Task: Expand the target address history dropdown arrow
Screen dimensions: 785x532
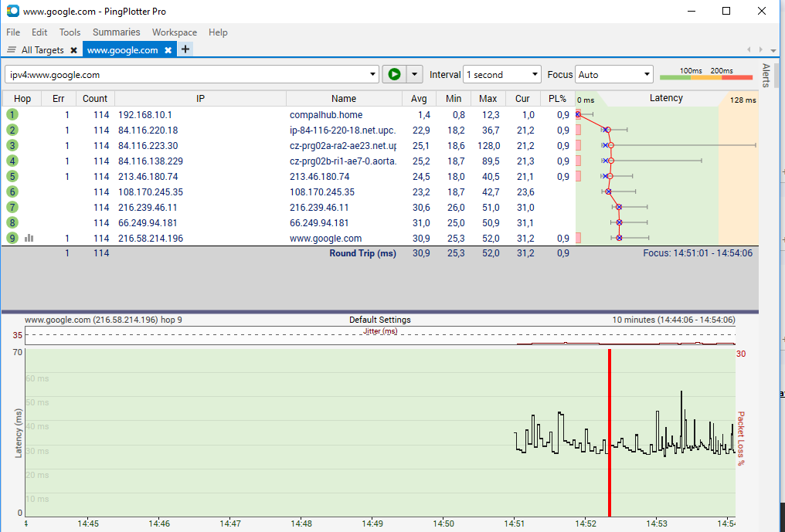Action: point(373,75)
